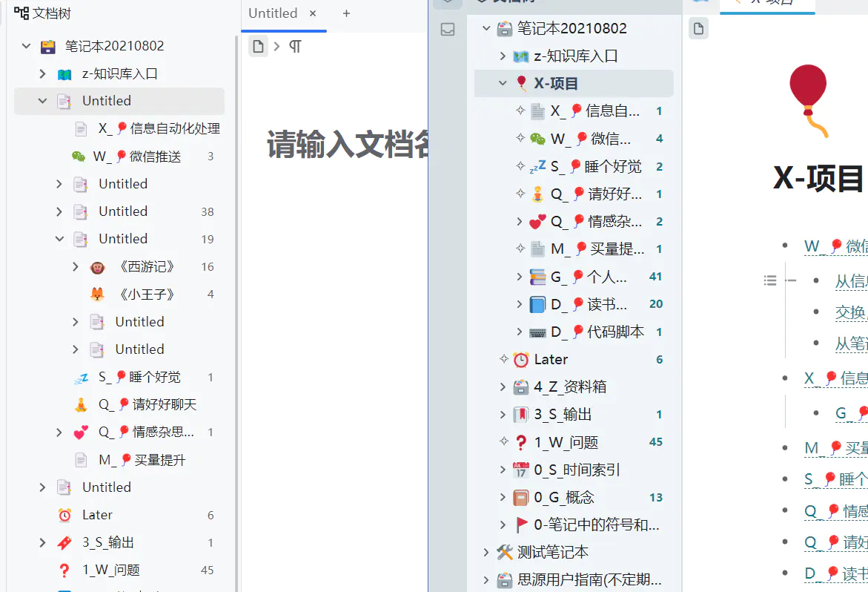Click the fox icon beside 《小王子》
The image size is (868, 592).
(x=97, y=295)
